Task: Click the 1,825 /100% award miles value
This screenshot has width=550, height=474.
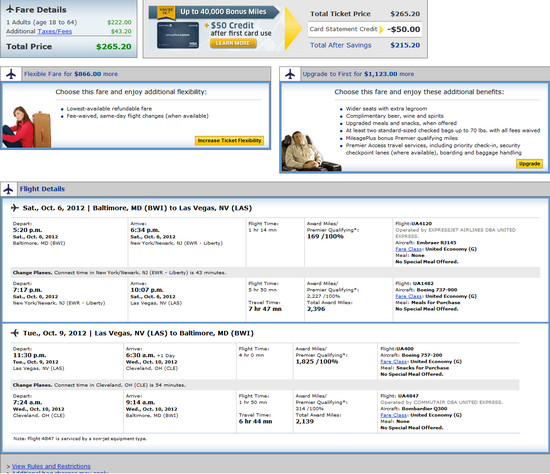Action: tap(317, 361)
